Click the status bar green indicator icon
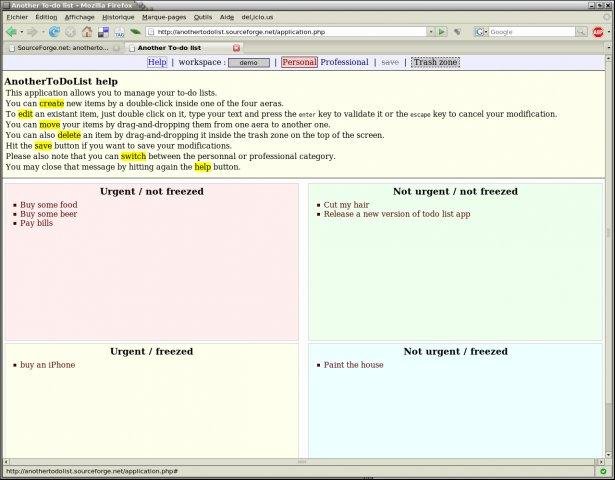This screenshot has height=480, width=615. (x=603, y=471)
